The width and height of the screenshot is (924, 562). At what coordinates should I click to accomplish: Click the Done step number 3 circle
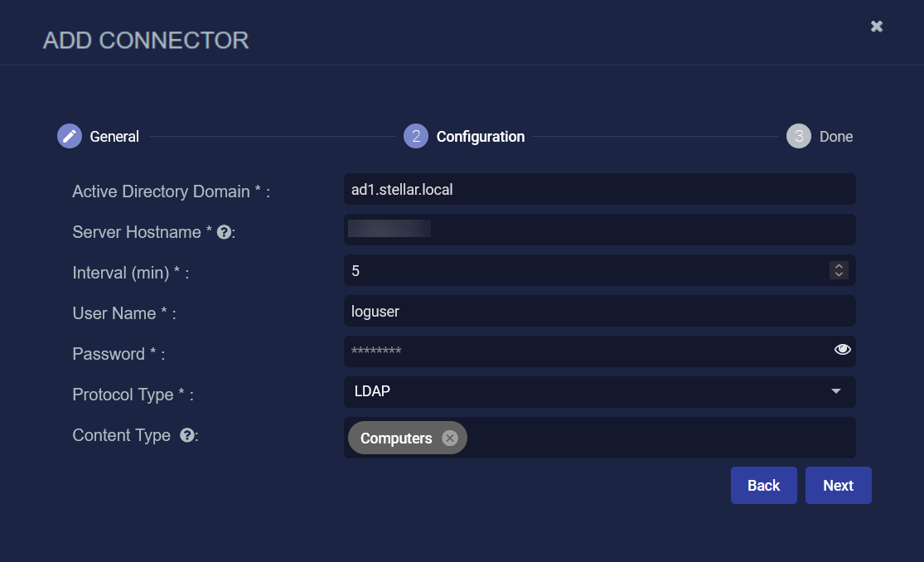[799, 136]
